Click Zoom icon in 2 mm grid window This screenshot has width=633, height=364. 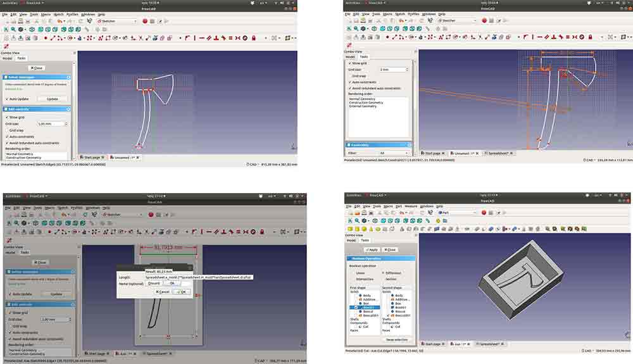[x=356, y=28]
